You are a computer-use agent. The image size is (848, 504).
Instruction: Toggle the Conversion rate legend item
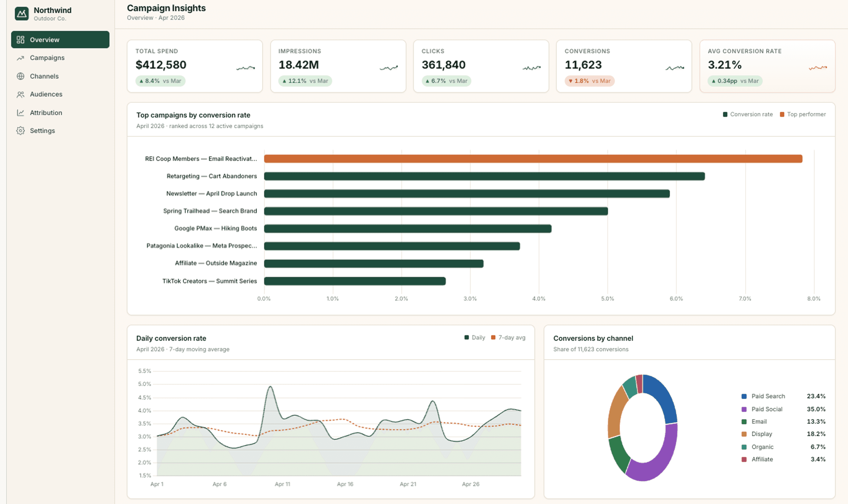click(x=748, y=114)
